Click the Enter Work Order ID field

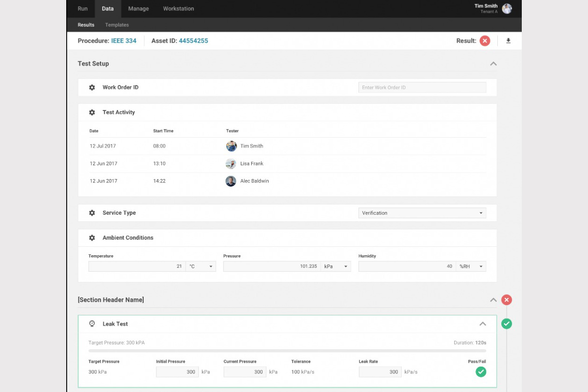pyautogui.click(x=422, y=87)
